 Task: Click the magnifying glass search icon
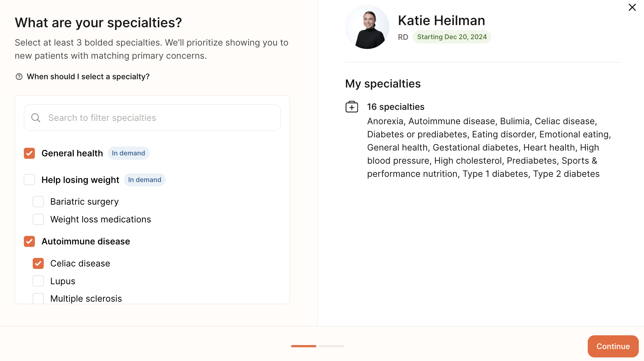[36, 118]
